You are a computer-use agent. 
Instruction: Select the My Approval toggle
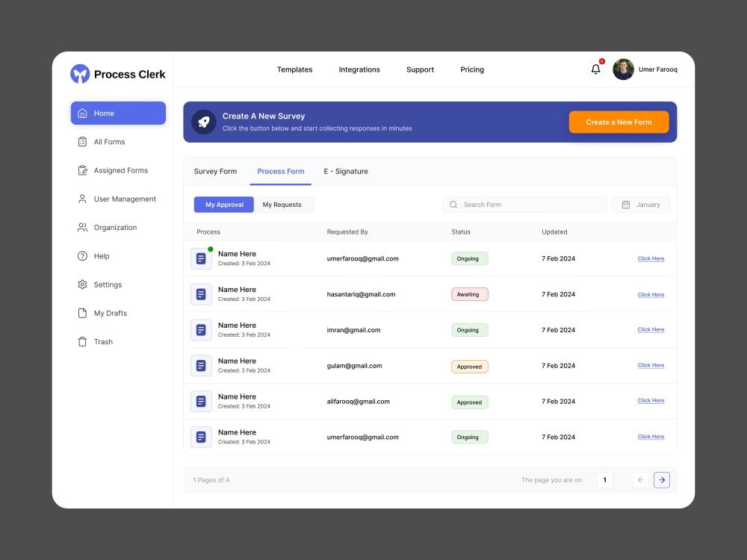click(224, 205)
